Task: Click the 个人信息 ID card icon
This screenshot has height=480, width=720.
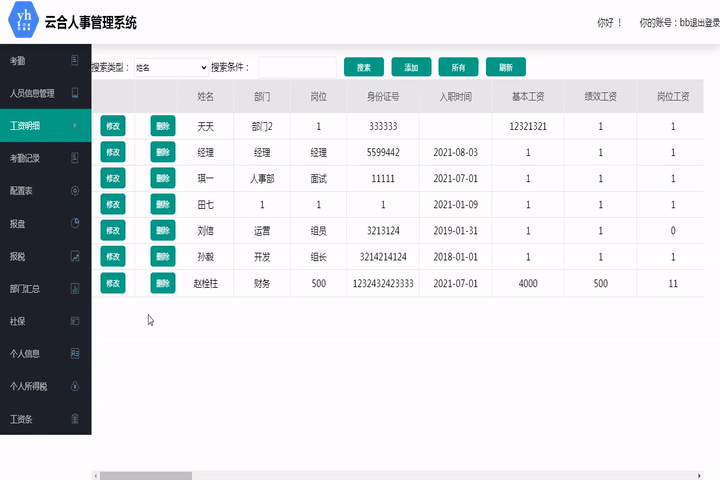Action: [75, 353]
